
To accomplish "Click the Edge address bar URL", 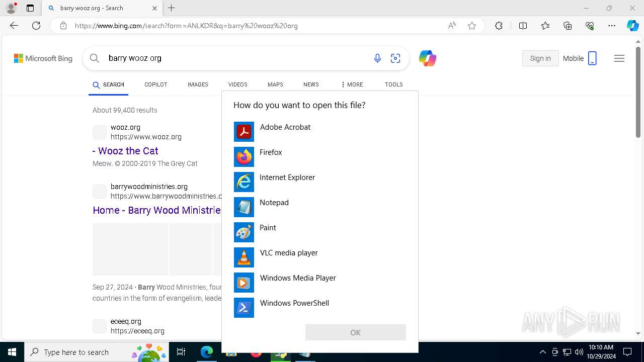I will 186,26.
